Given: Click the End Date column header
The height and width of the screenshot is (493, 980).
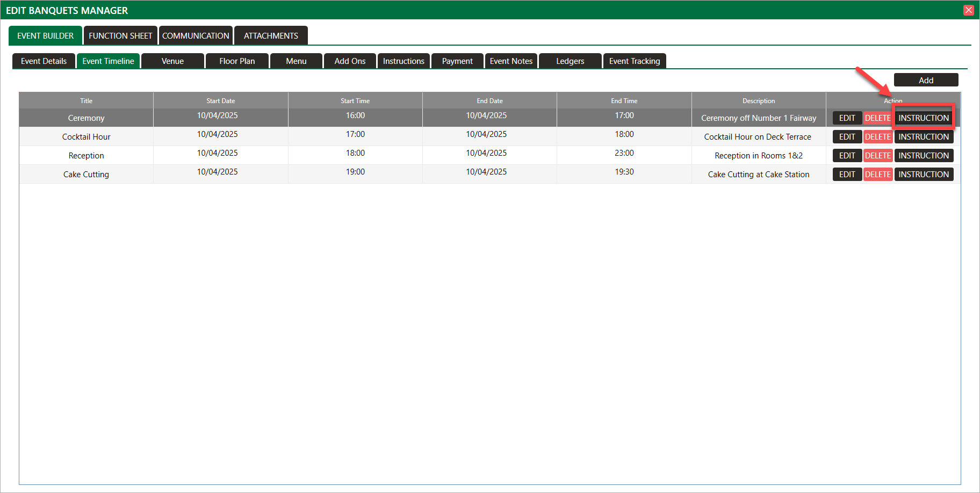Looking at the screenshot, I should [489, 100].
